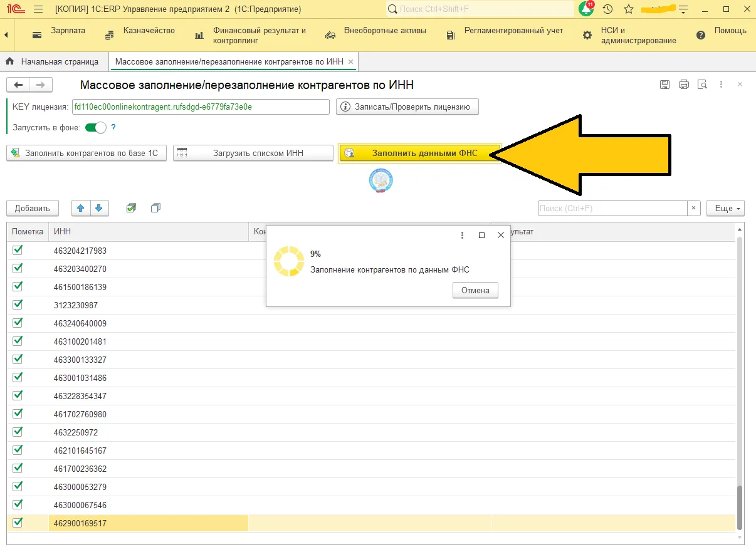Click 'Заполнить контрагентов по базе 1С' button
Viewport: 756px width, 552px height.
pyautogui.click(x=87, y=153)
